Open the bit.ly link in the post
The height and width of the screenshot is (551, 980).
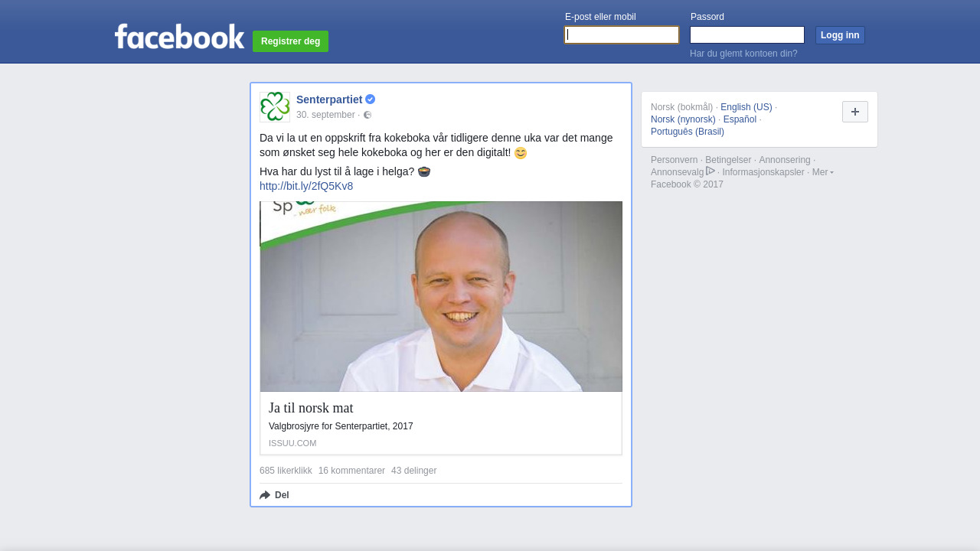click(306, 186)
